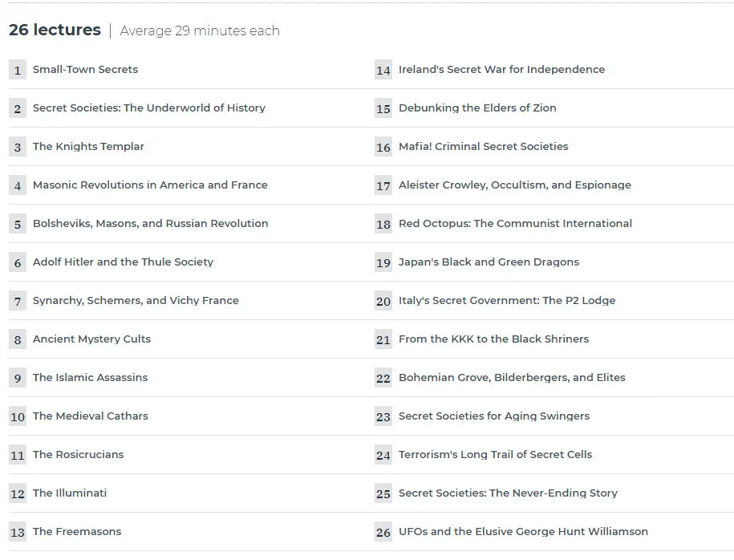The height and width of the screenshot is (560, 734).
Task: Select the number 20 badge icon
Action: pos(383,301)
